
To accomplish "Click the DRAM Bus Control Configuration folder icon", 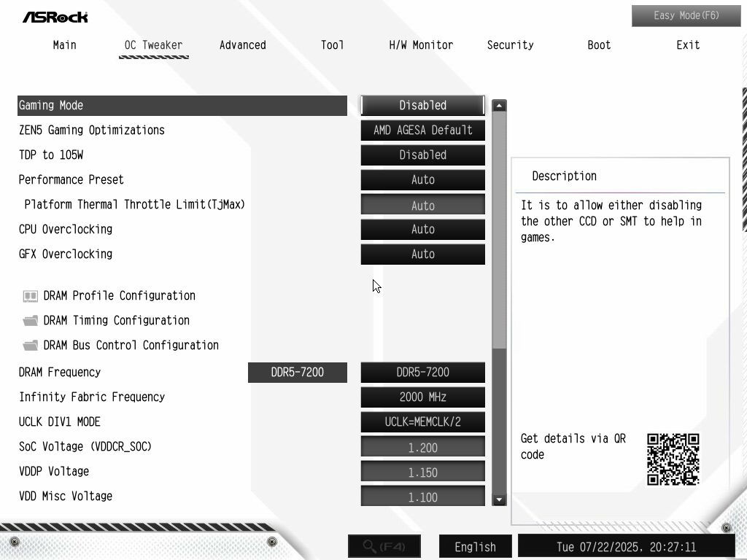I will pyautogui.click(x=31, y=346).
